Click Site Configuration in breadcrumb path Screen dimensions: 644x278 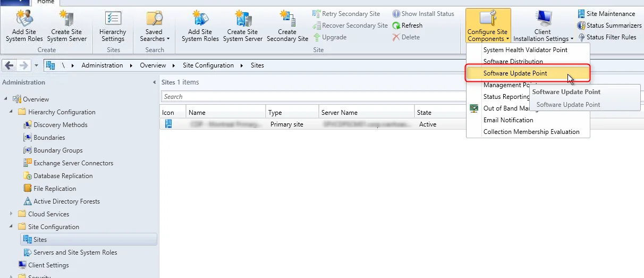tap(208, 65)
